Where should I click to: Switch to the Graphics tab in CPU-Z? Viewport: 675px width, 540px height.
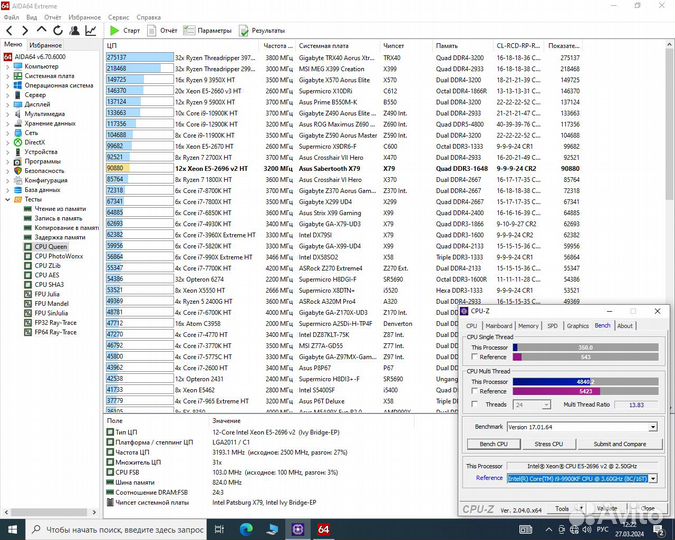577,326
